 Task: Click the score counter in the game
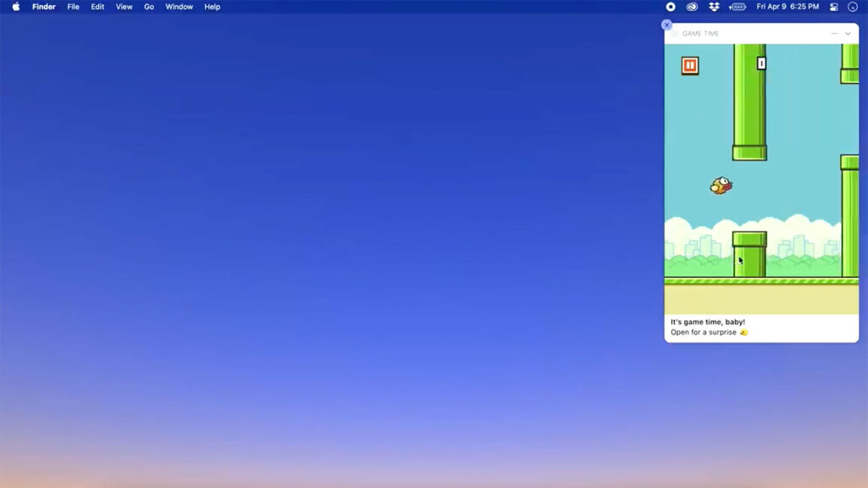[x=760, y=63]
